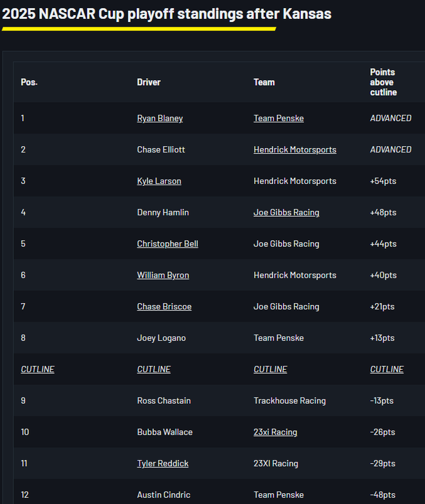
Task: Open the Tyler Reddick driver link
Action: coord(163,464)
